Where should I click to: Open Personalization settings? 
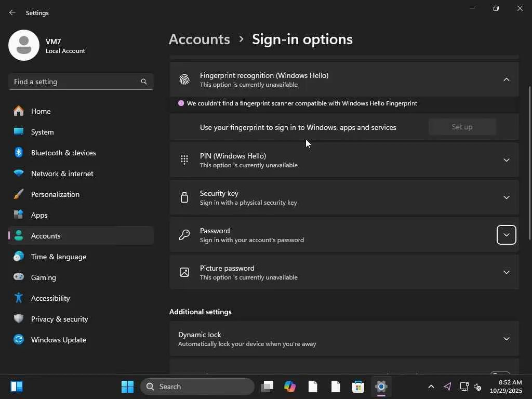click(x=81, y=194)
